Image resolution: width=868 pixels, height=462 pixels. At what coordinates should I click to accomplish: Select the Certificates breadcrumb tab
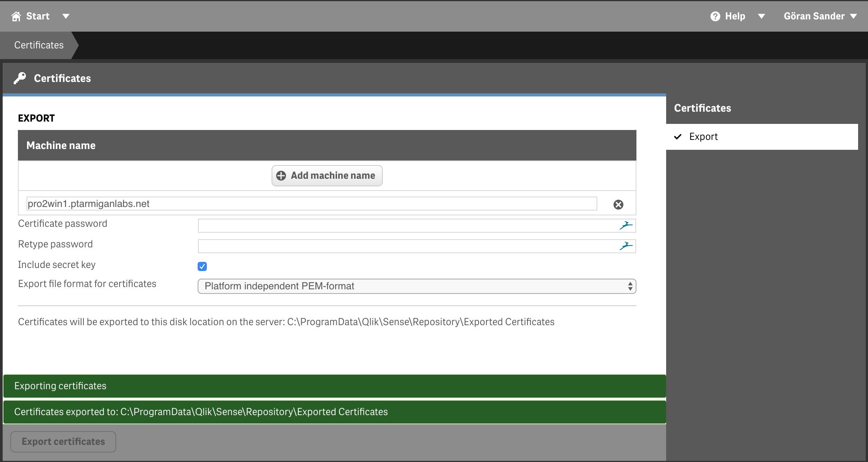[x=38, y=45]
